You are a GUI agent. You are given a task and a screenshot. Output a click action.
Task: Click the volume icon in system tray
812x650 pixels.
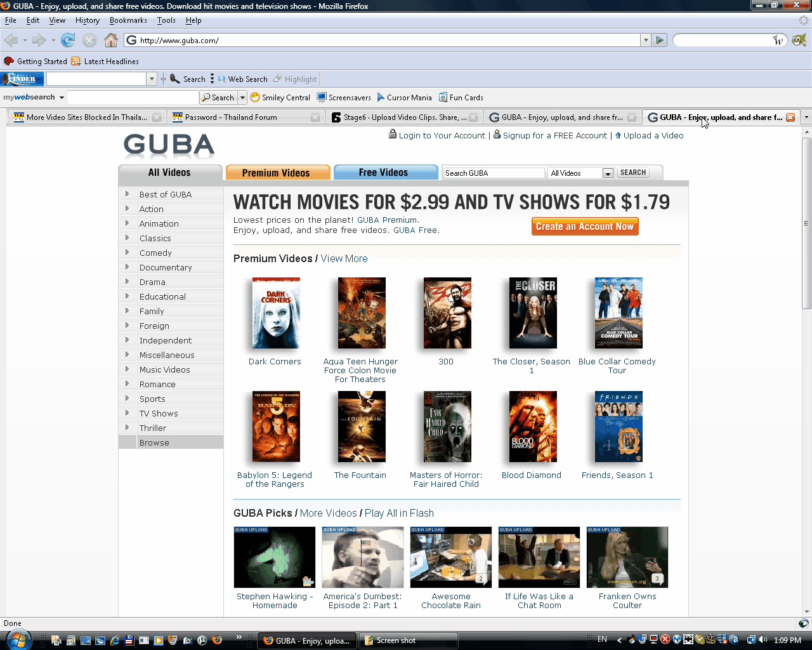point(763,640)
